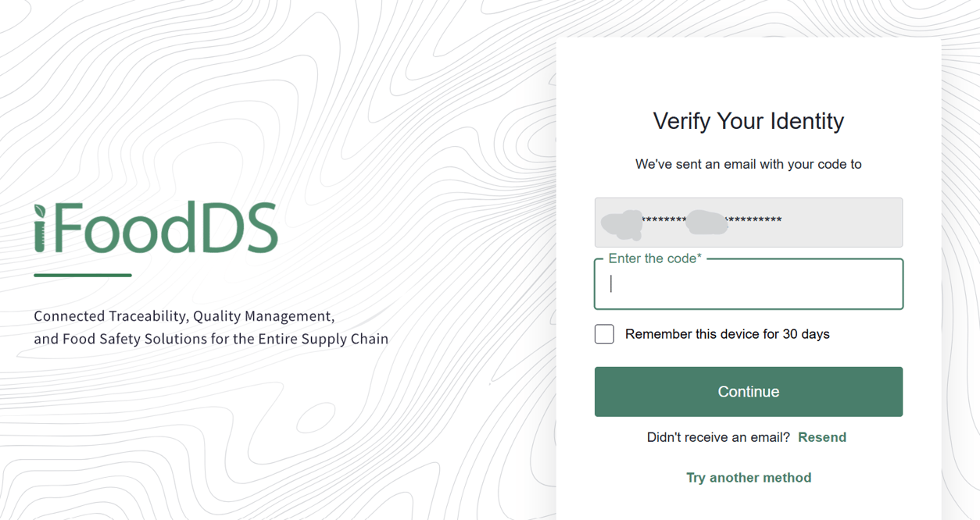Click the iFoodDS logo
Screen dimensions: 980x520
156,226
